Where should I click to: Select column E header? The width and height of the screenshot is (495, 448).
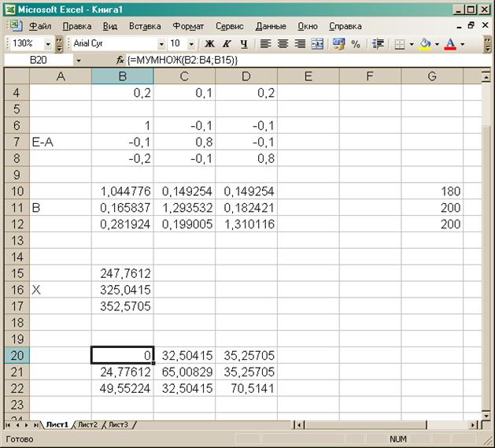[308, 76]
